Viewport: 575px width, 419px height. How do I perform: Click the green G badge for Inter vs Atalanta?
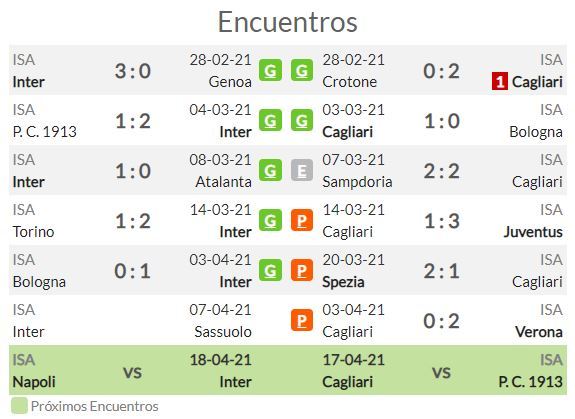[270, 170]
